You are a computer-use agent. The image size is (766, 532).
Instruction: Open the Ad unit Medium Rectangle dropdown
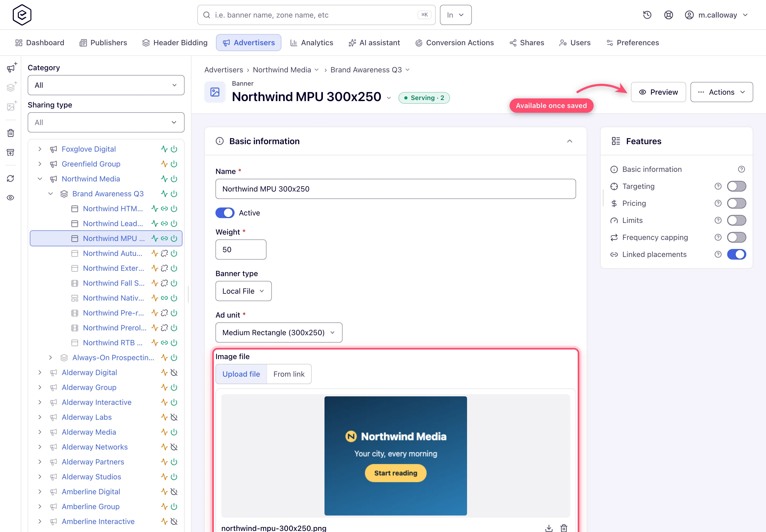coord(279,333)
